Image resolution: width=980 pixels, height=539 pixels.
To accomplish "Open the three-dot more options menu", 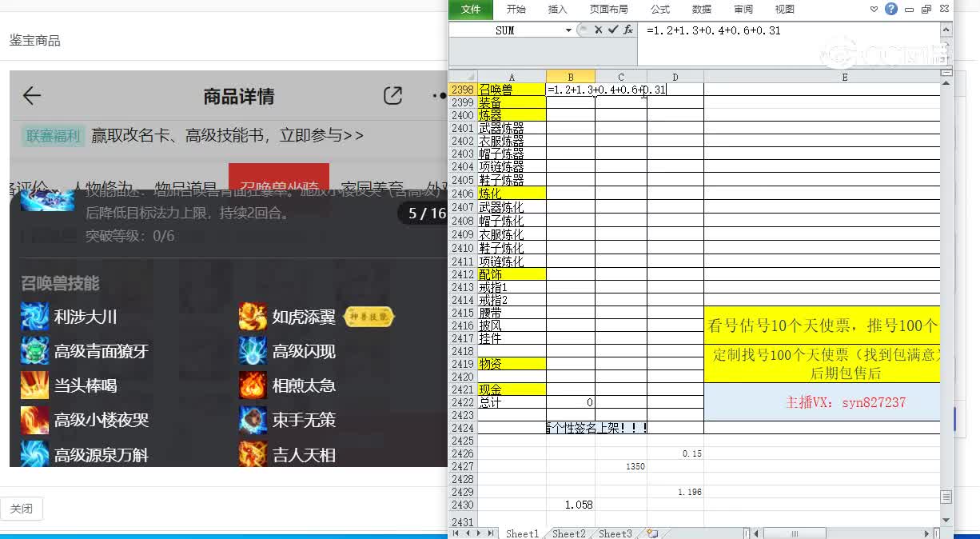I will click(440, 96).
